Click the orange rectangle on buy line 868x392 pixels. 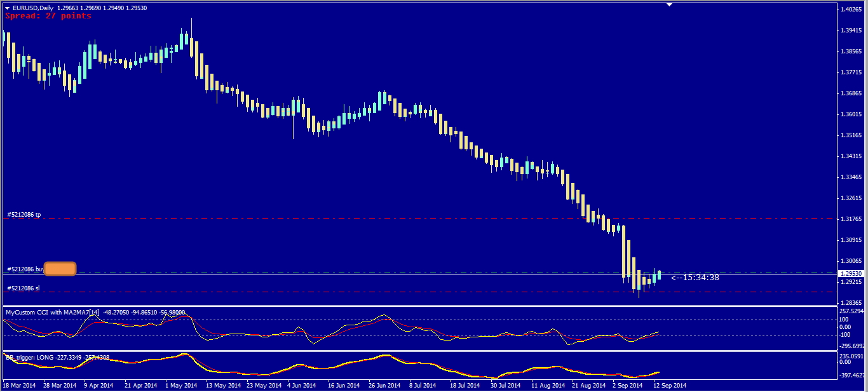point(60,269)
